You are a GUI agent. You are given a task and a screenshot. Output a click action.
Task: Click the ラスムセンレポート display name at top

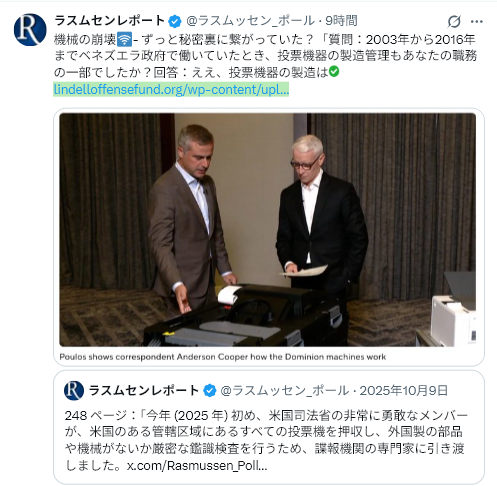pyautogui.click(x=109, y=21)
